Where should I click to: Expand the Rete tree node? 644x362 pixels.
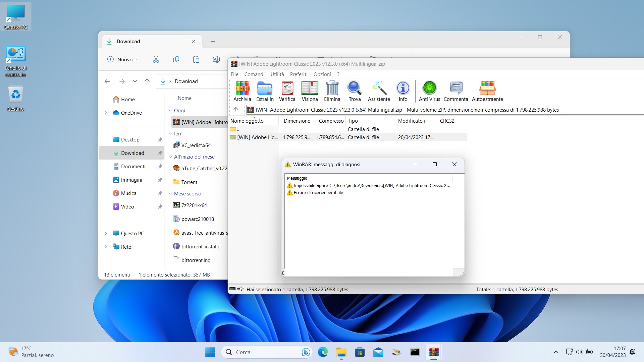(106, 247)
